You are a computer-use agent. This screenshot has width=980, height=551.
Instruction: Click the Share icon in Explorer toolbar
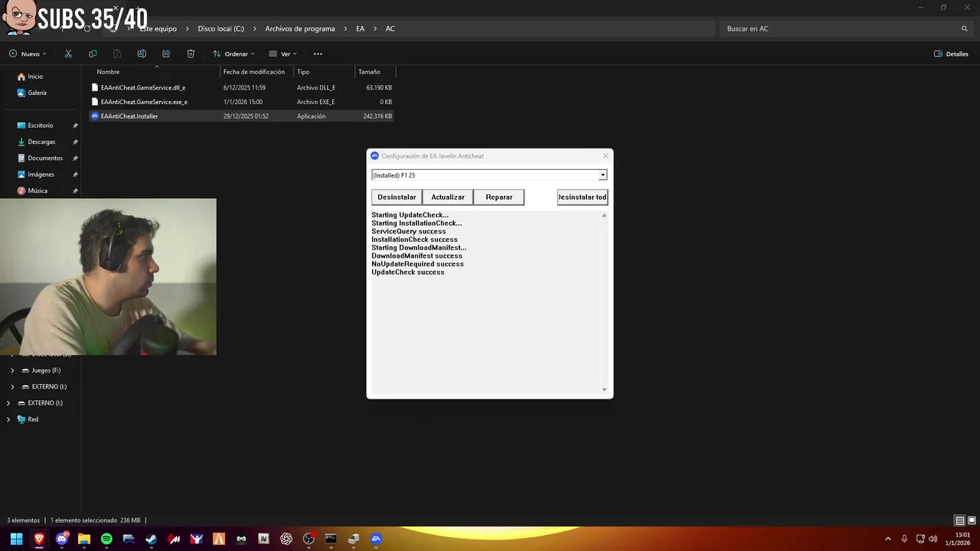[x=166, y=54]
